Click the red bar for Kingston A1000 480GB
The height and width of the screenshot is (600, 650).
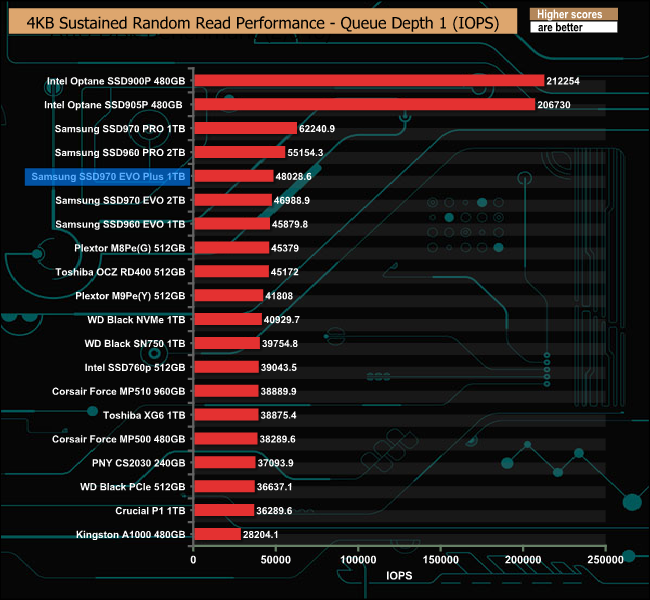pos(217,534)
